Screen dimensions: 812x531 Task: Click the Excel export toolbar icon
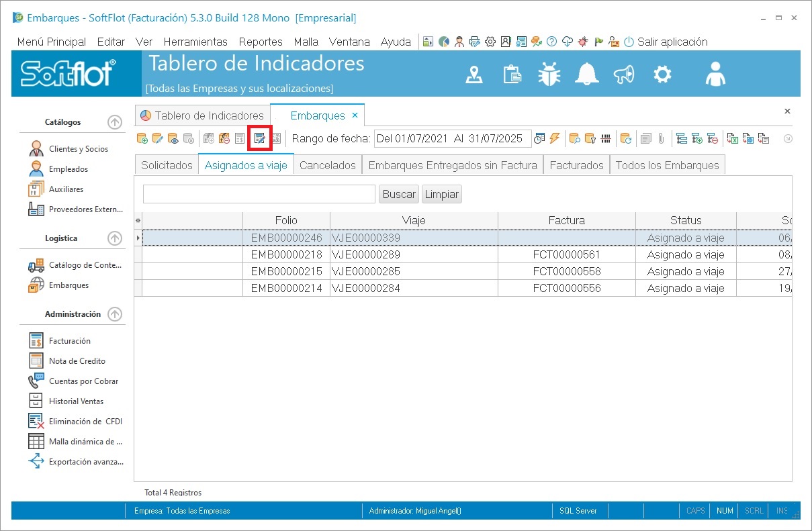pos(733,139)
